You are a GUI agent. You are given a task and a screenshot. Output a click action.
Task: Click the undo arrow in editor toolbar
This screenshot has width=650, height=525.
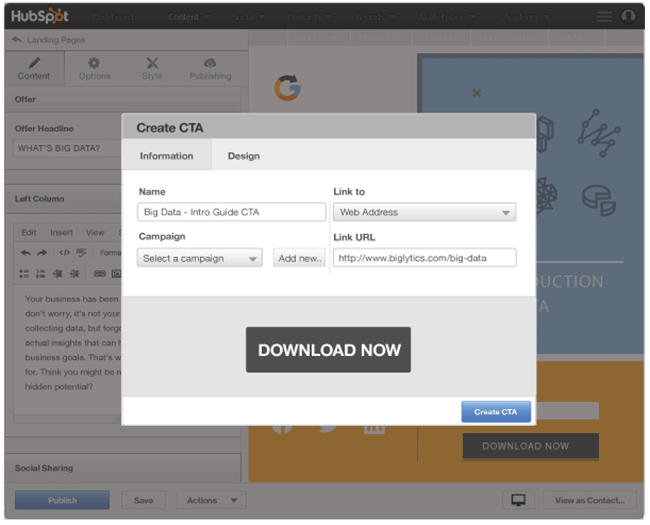[x=26, y=253]
